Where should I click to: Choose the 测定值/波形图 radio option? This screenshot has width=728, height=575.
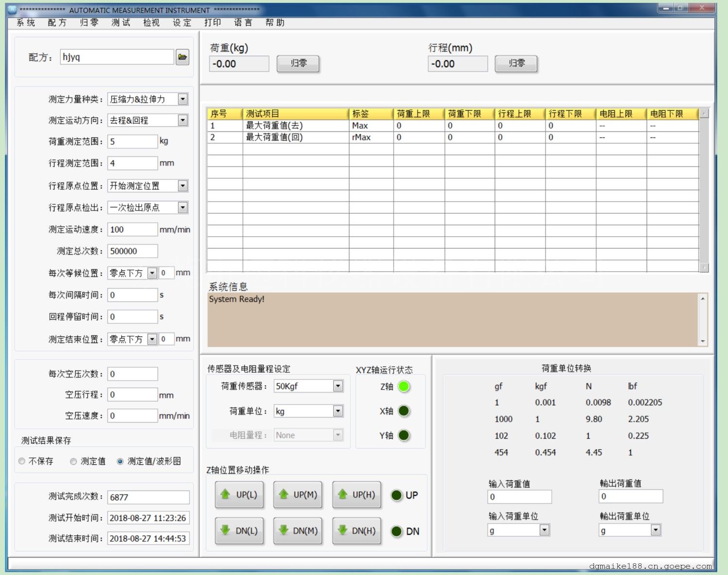[120, 461]
